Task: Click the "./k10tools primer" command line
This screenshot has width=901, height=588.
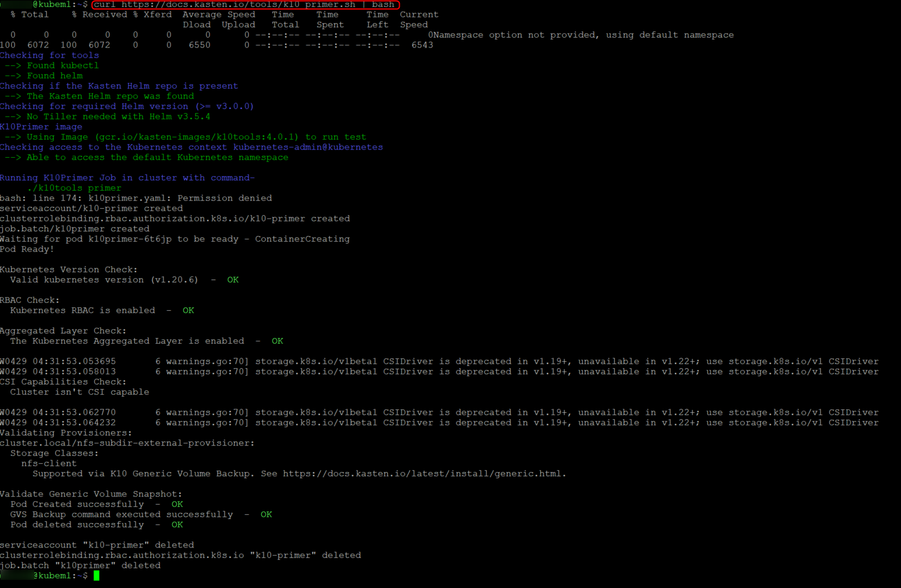Action: pos(74,188)
